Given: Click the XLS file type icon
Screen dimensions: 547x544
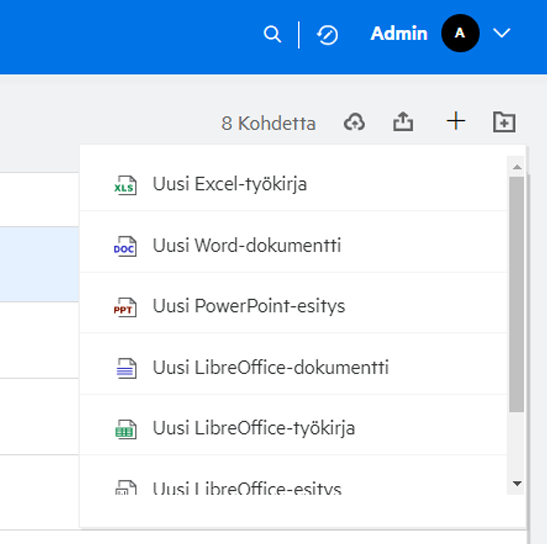Looking at the screenshot, I should [x=125, y=185].
